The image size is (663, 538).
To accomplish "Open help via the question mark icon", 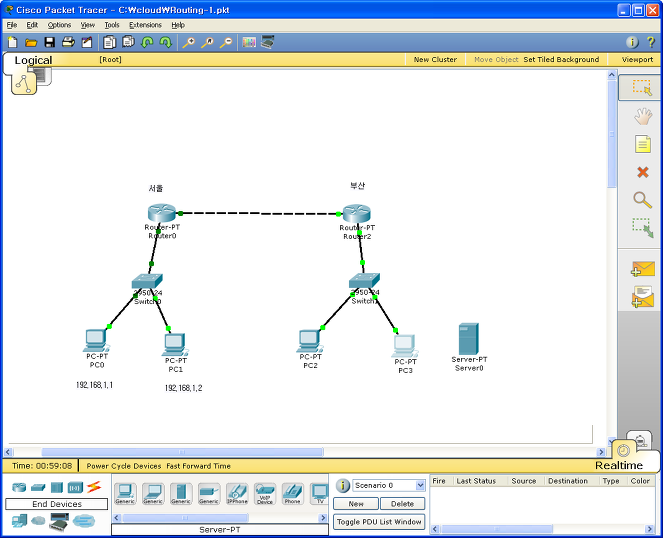I will pos(651,42).
